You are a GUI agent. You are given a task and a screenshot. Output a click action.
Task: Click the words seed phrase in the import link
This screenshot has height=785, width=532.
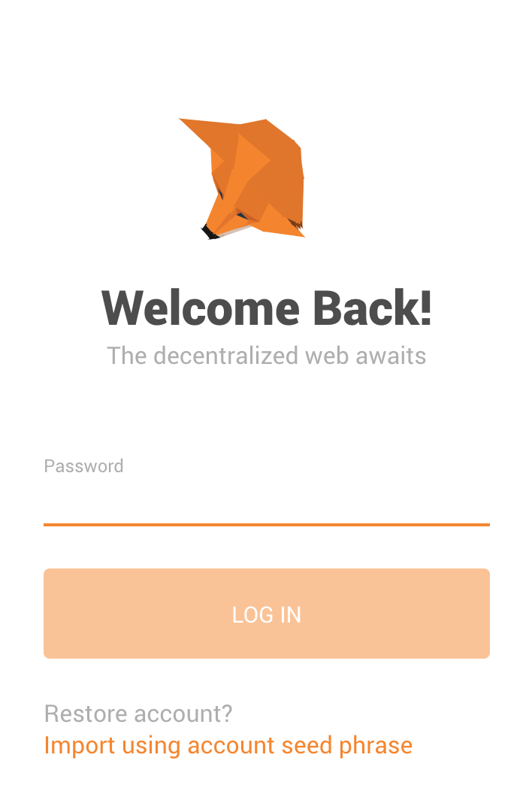pos(347,745)
